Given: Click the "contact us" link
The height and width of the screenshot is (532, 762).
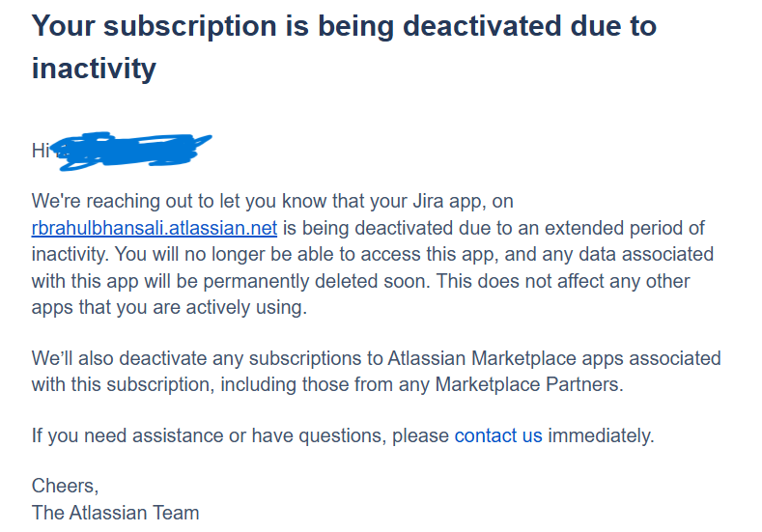Looking at the screenshot, I should (x=498, y=435).
